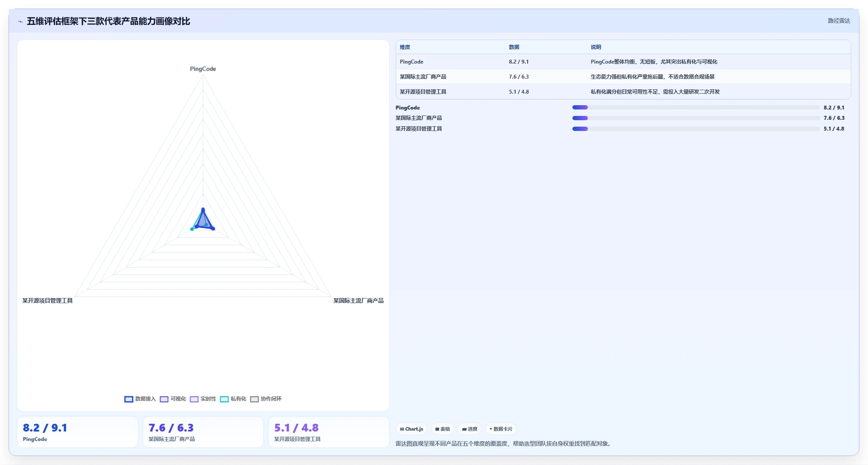Toggle the 数据接入 legend item
The height and width of the screenshot is (465, 868).
[140, 399]
